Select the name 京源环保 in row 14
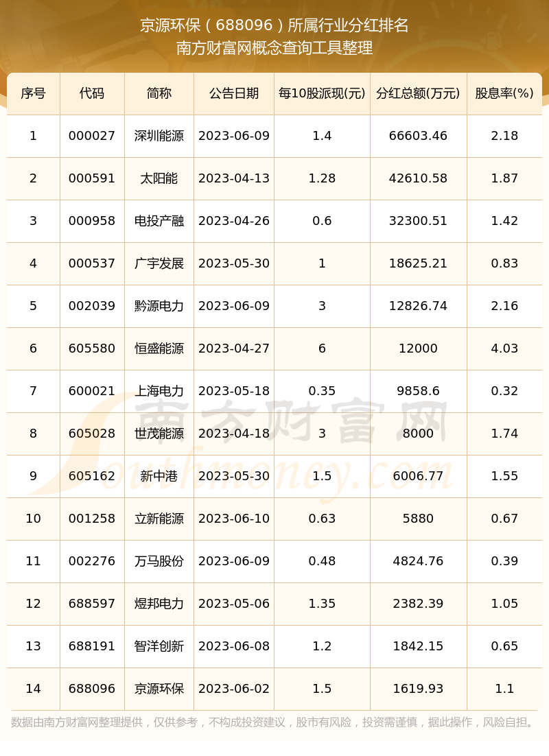Screen dimensions: 549x756 [x=159, y=689]
